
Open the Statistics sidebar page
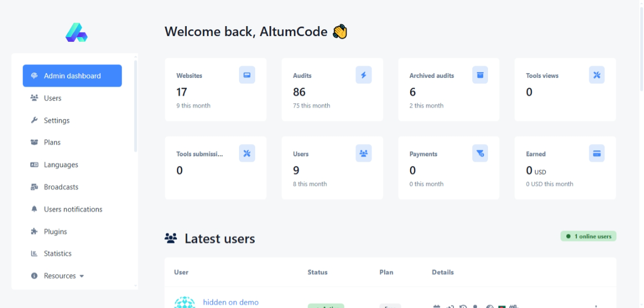tap(57, 254)
